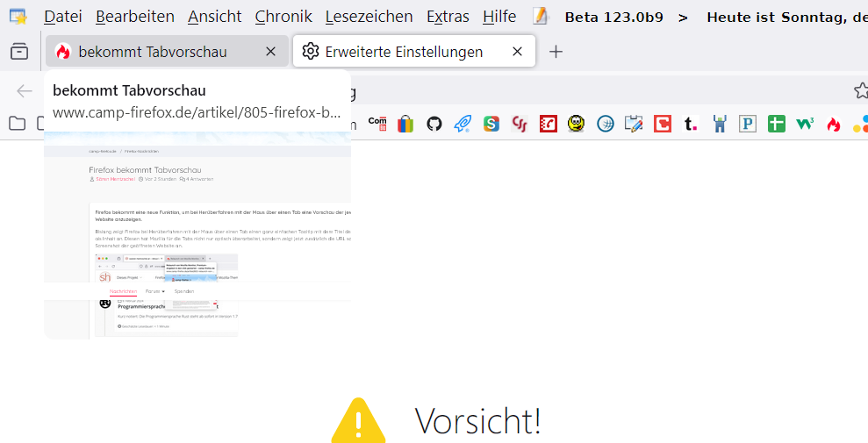Open the green W3 bookmark

pyautogui.click(x=805, y=124)
